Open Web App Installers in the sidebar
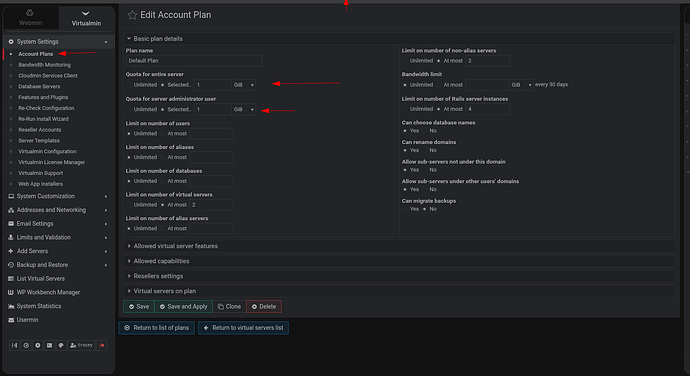Viewport: 690px width, 376px height. pos(40,184)
